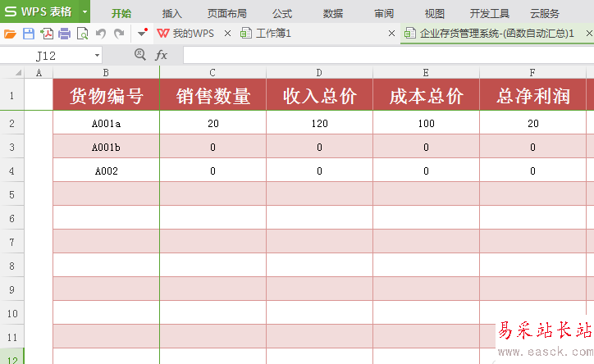594x364 pixels.
Task: Click into the formula bar input
Action: click(x=388, y=55)
